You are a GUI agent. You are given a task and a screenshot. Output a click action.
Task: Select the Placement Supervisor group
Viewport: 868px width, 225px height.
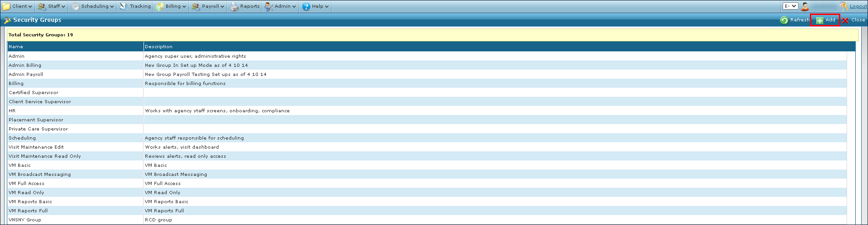(36, 120)
